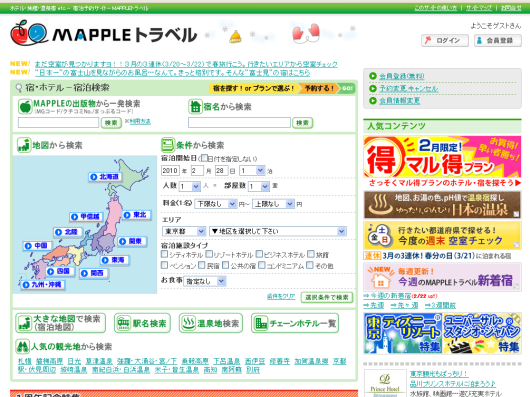This screenshot has width=530, height=397.
Task: Open the 駅名検索 train icon button
Action: 142,323
